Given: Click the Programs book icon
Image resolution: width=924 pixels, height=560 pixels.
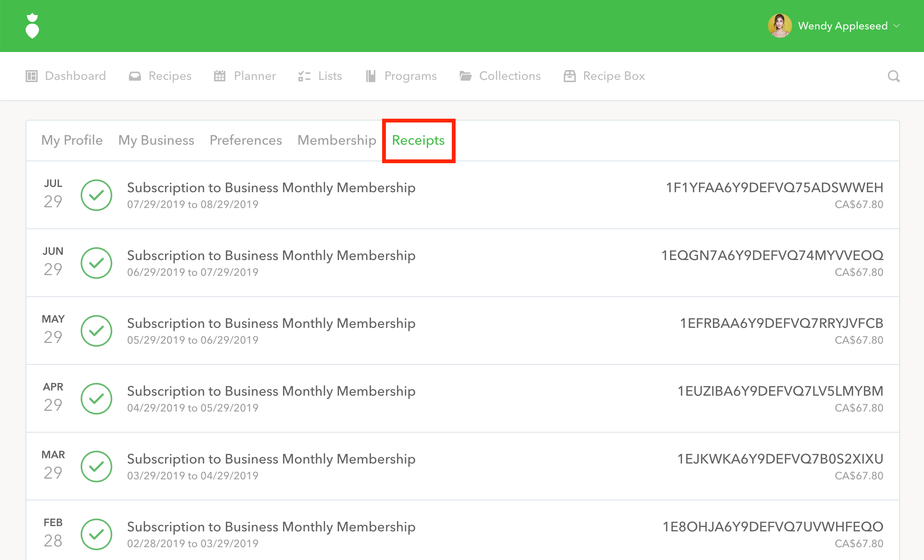Looking at the screenshot, I should [371, 76].
